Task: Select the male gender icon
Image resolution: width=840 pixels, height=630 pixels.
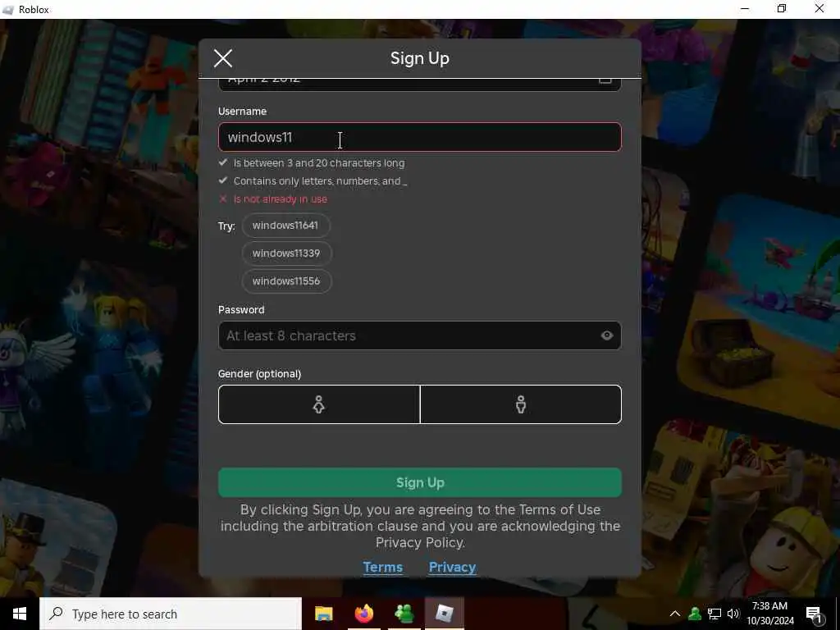Action: [521, 404]
